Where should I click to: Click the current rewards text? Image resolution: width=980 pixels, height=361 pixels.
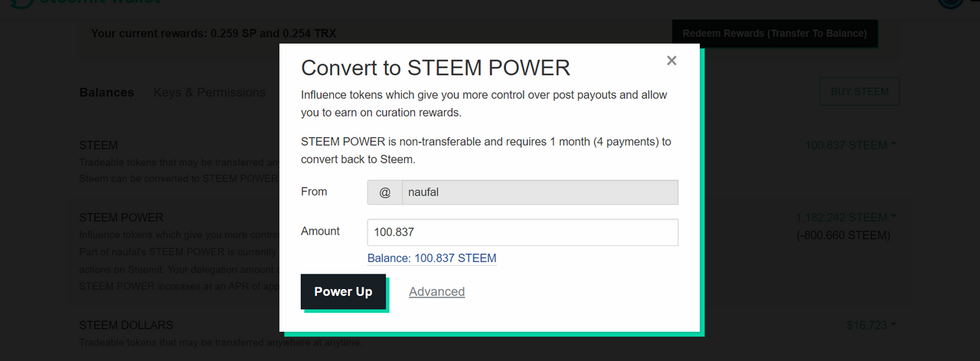coord(214,34)
